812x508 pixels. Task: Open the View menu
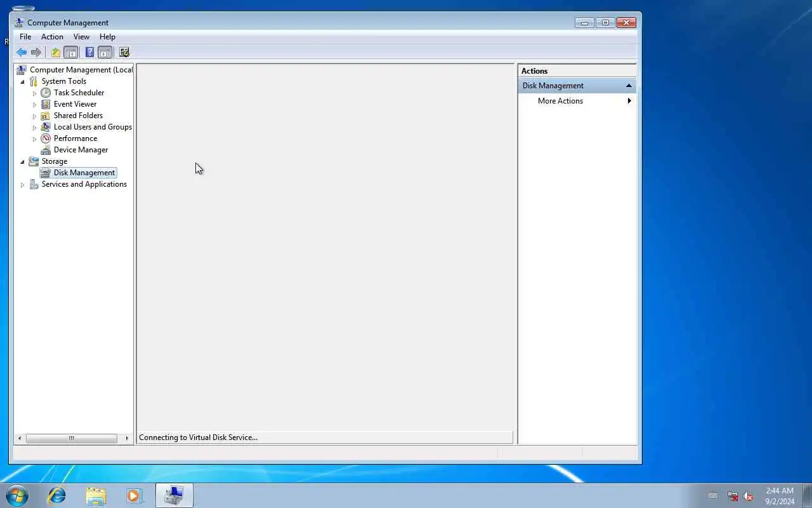point(81,37)
